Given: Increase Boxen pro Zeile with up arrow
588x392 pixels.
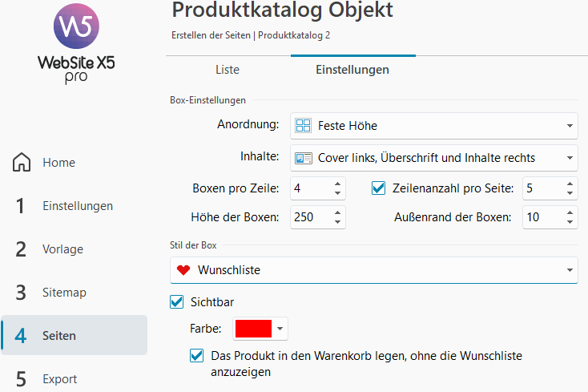Looking at the screenshot, I should tap(337, 184).
